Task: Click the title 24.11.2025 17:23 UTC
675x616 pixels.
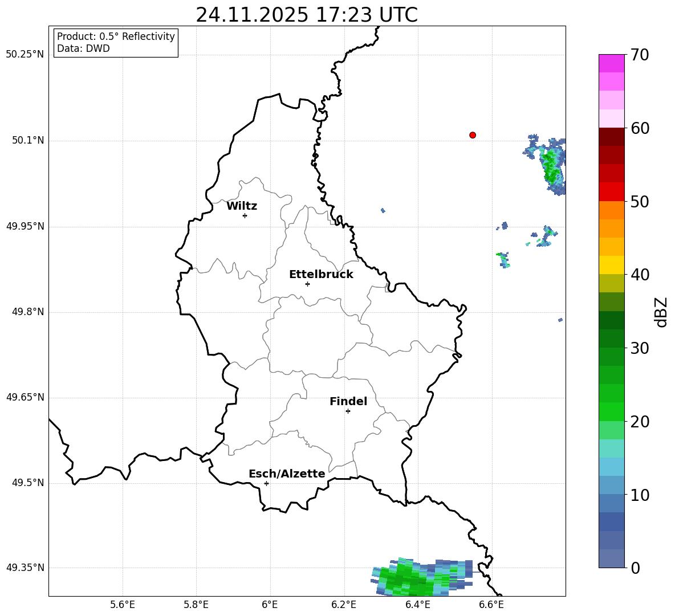Action: (307, 15)
